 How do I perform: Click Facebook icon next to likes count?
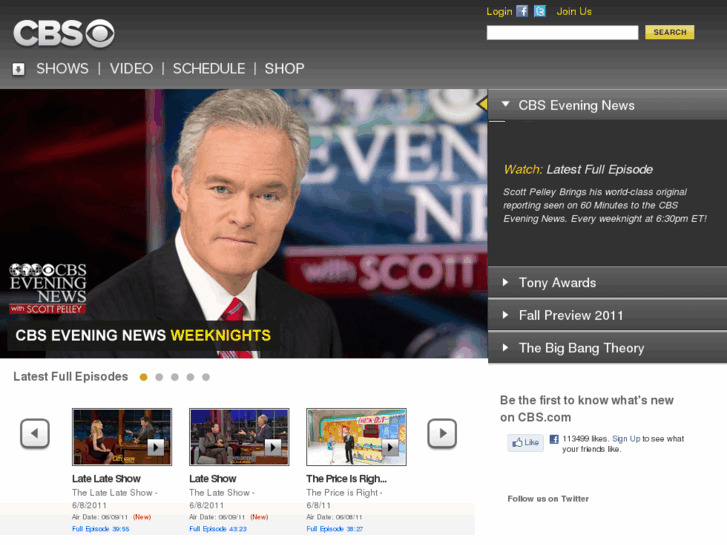[554, 439]
